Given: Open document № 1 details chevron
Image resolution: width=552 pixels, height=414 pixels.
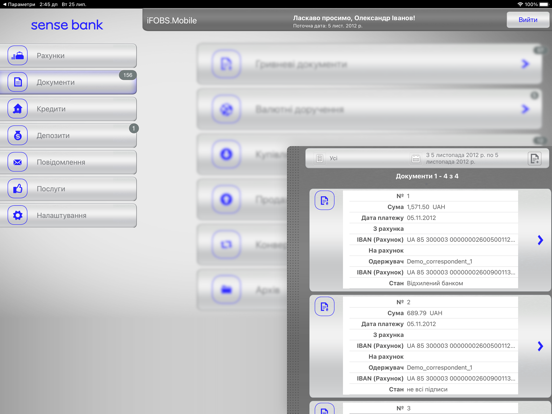Looking at the screenshot, I should tap(540, 240).
